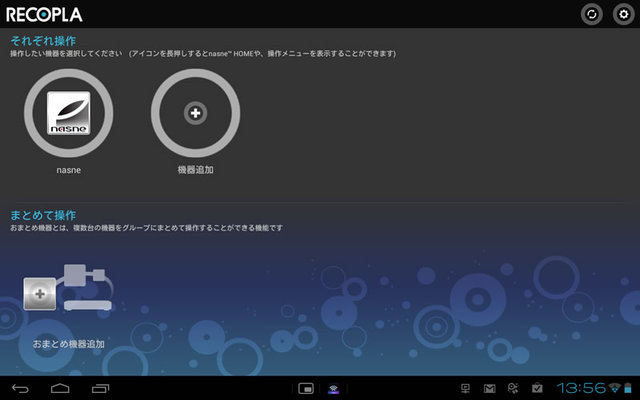The width and height of the screenshot is (640, 400).
Task: Tap the おまとめ機器 description text
Action: [147, 228]
